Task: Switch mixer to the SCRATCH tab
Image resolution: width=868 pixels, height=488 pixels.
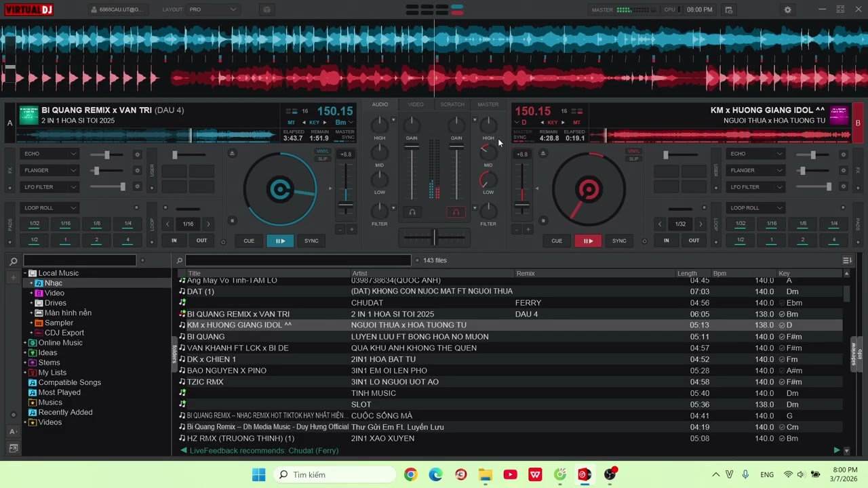Action: point(452,104)
